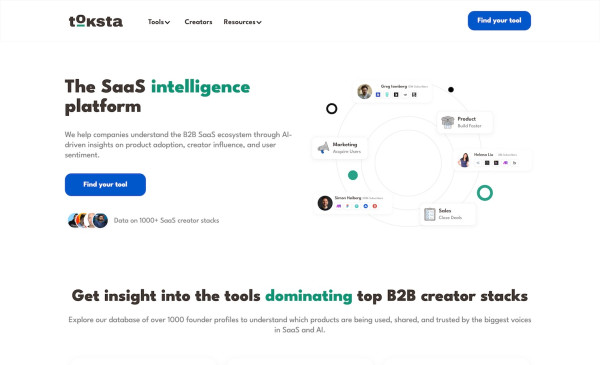The height and width of the screenshot is (365, 600).
Task: Open Greg Isenberg's profile photo
Action: [364, 91]
